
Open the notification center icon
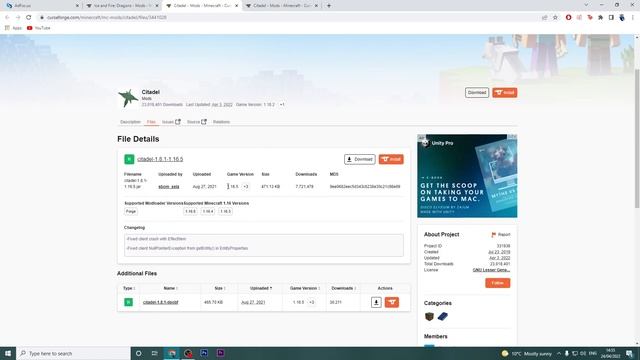629,353
